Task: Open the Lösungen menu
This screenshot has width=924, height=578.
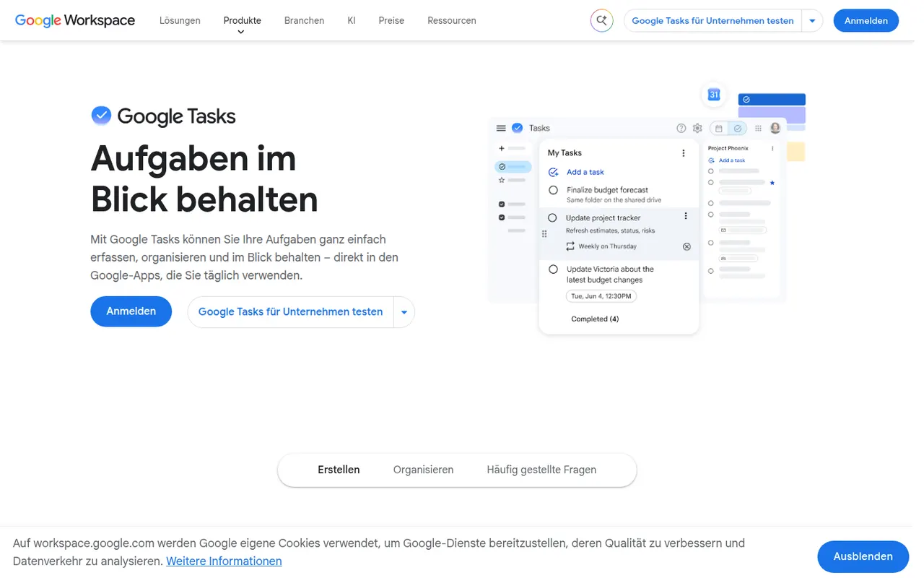Action: coord(180,20)
